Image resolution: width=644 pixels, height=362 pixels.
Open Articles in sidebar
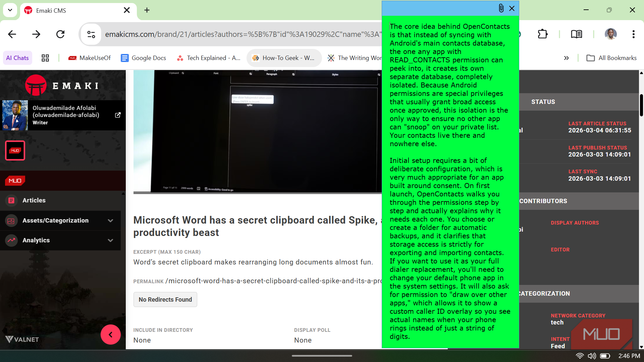coord(60,200)
